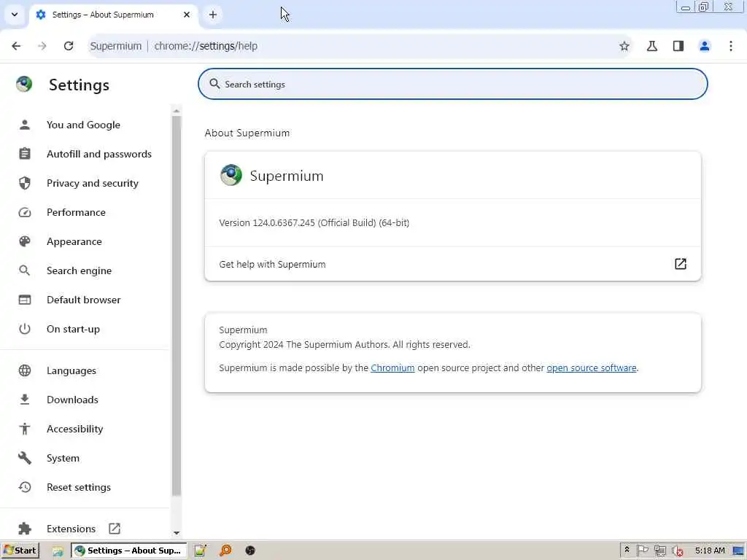Focus the Search settings box
This screenshot has height=560, width=747.
[452, 84]
